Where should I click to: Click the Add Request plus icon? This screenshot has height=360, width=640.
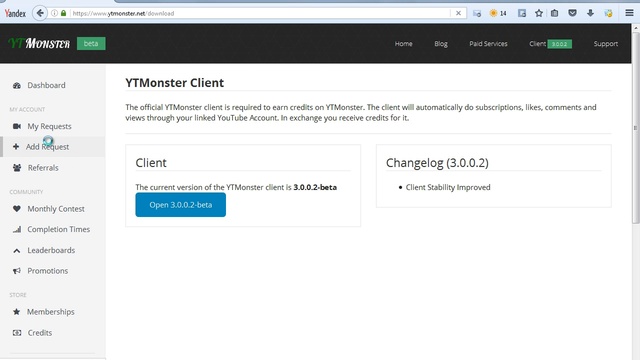point(16,147)
